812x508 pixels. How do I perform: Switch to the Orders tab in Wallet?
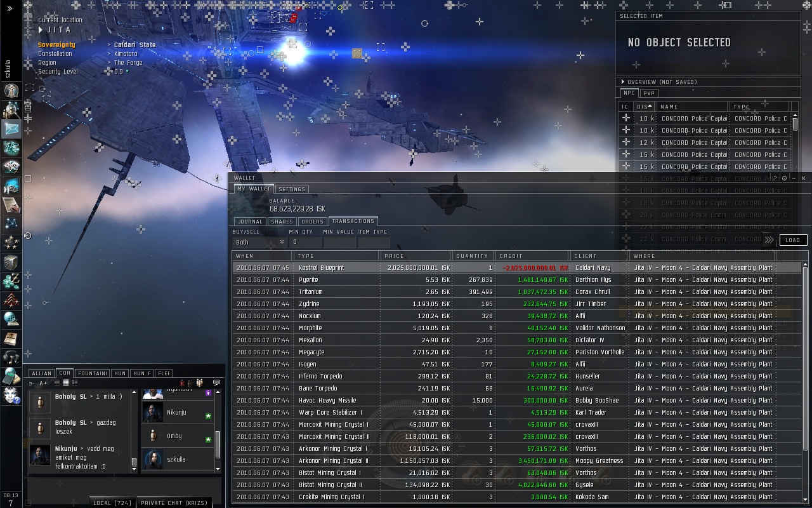pyautogui.click(x=312, y=222)
